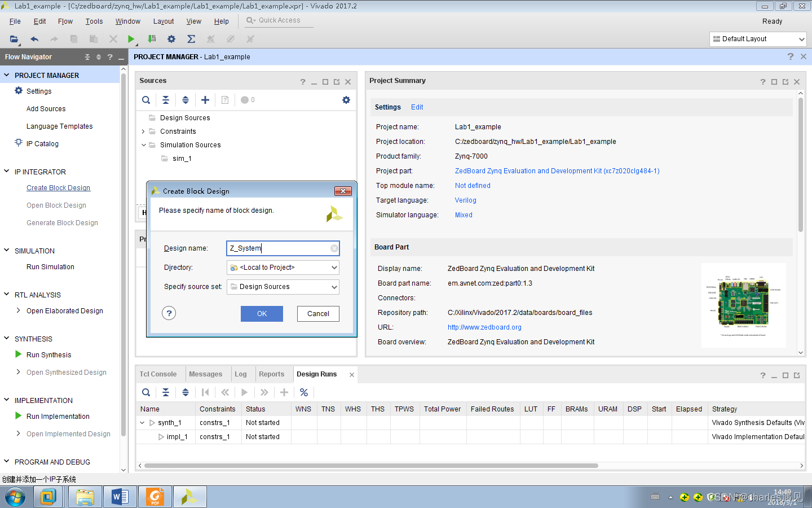Click Collapse All icon in Design Runs toolbar

[166, 392]
